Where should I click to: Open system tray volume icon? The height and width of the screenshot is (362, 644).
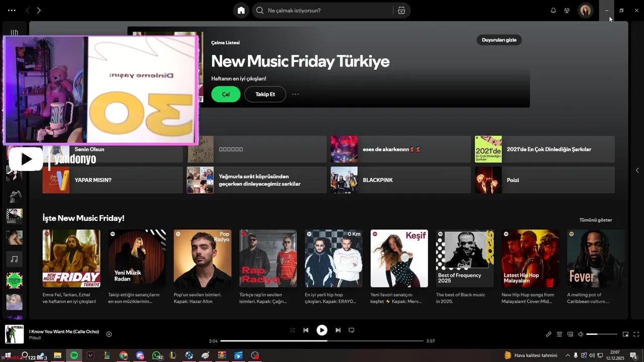[x=592, y=355]
